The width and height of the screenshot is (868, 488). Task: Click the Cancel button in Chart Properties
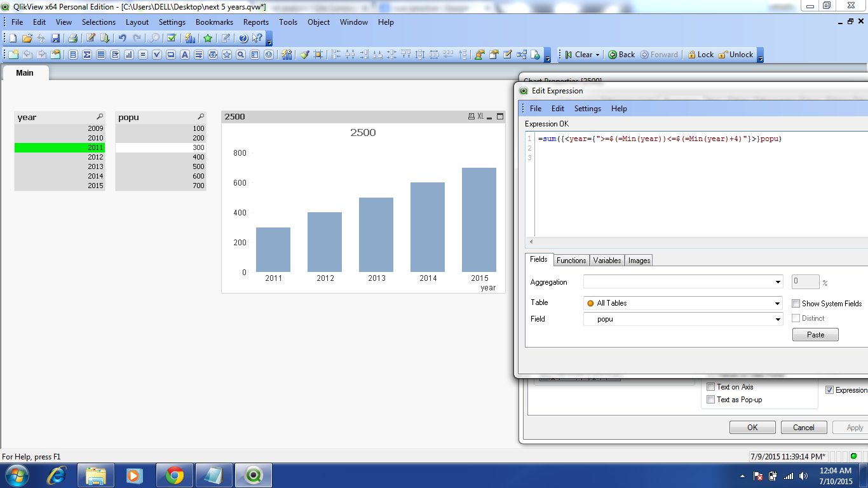pos(803,428)
